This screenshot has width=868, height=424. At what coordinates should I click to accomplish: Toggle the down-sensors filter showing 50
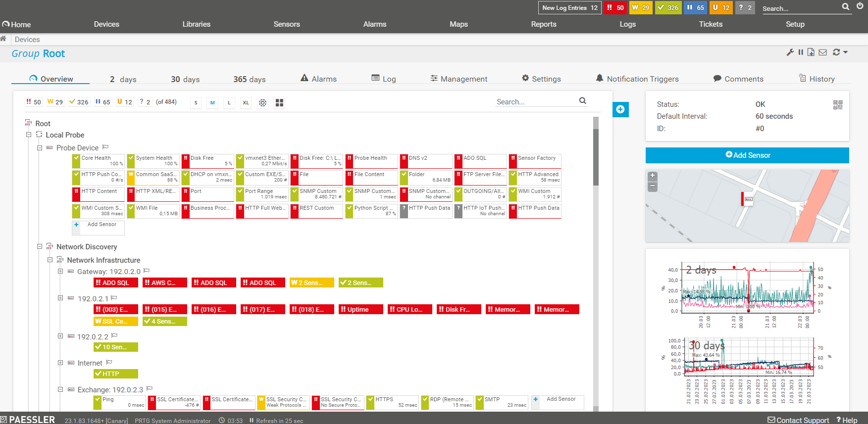34,102
